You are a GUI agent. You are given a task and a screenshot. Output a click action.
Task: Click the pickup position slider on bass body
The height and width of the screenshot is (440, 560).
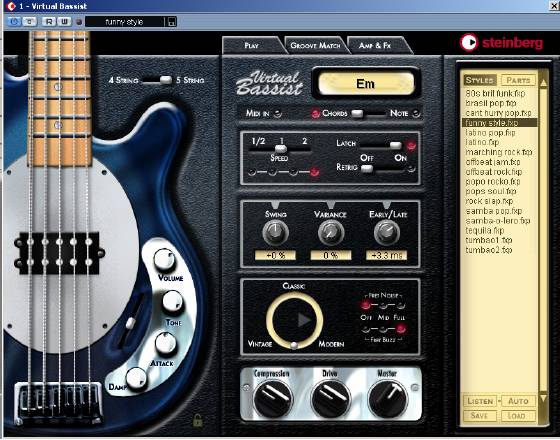click(x=131, y=323)
